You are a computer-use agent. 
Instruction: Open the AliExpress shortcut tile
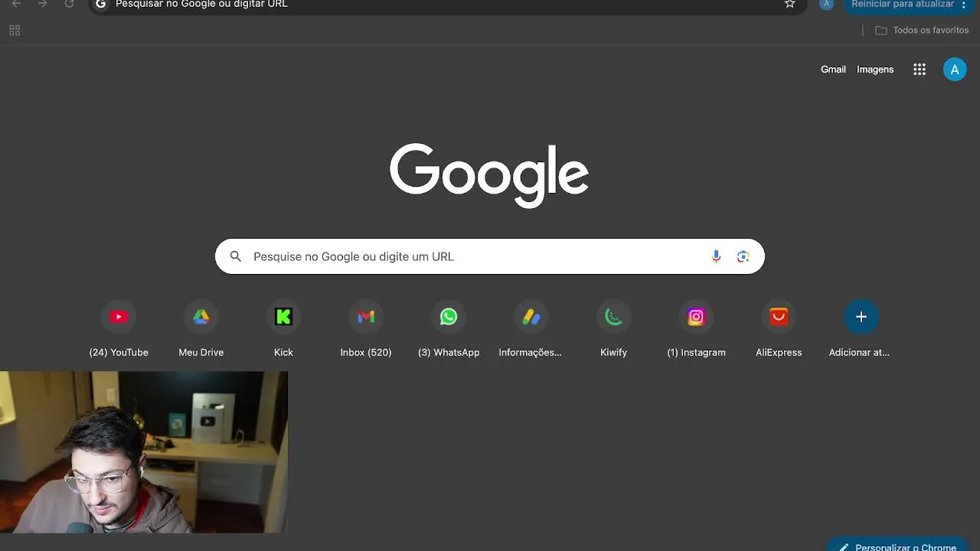pos(779,317)
